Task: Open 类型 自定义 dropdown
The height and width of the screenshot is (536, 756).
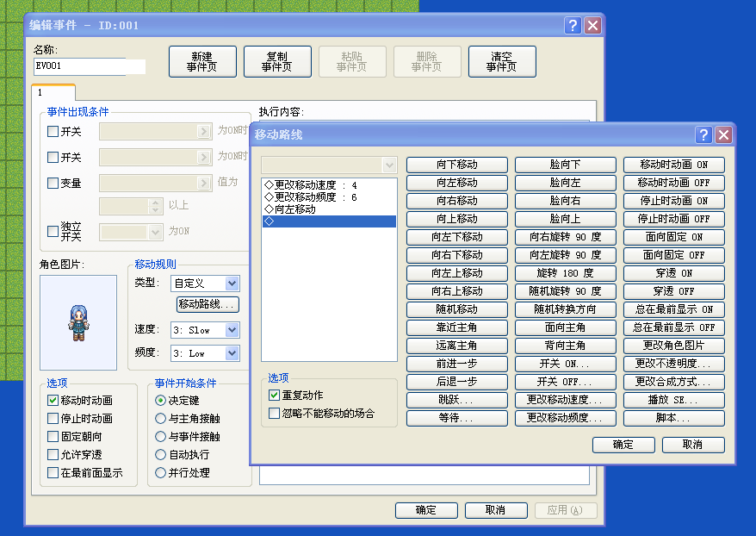Action: (232, 284)
